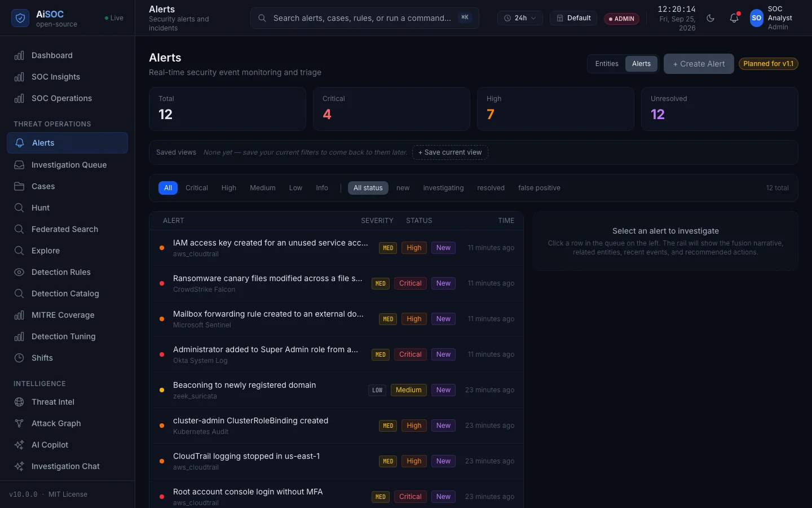Screen dimensions: 812x508
Task: Click the ADMIN role badge
Action: click(x=621, y=19)
